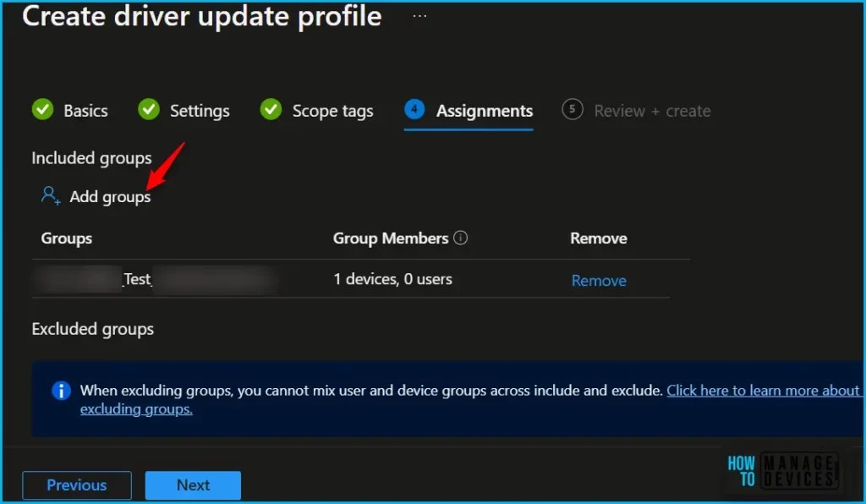Click the Add groups person icon
Screen dimensions: 866x504
point(50,195)
